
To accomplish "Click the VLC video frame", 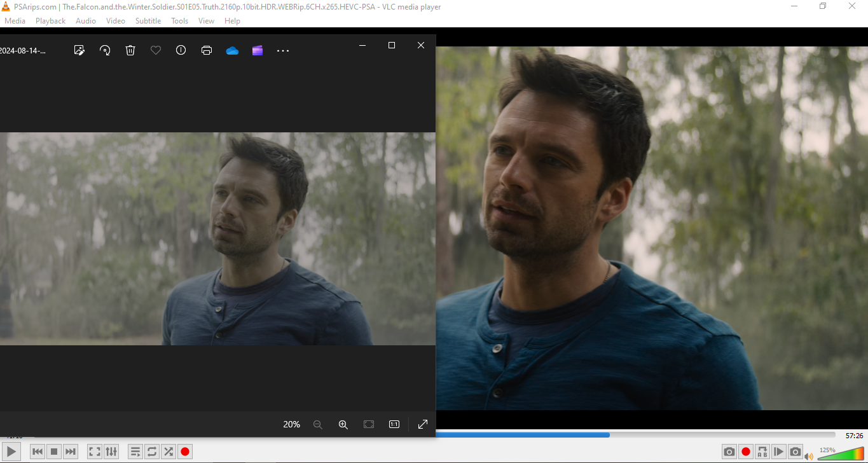I will [x=652, y=228].
